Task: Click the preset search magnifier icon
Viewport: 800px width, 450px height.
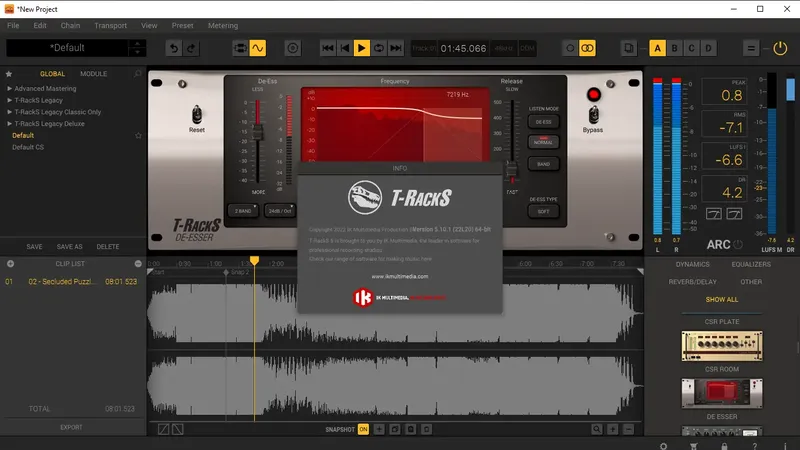Action: pos(138,73)
